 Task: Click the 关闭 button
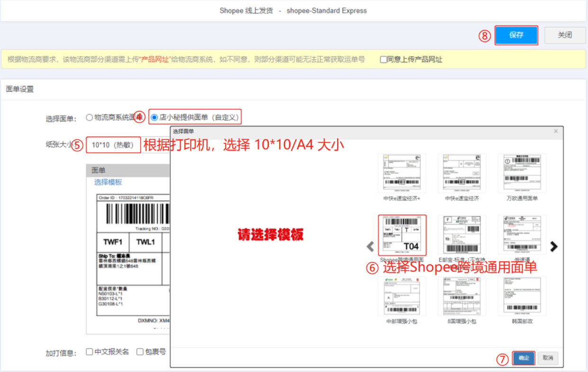pos(565,35)
